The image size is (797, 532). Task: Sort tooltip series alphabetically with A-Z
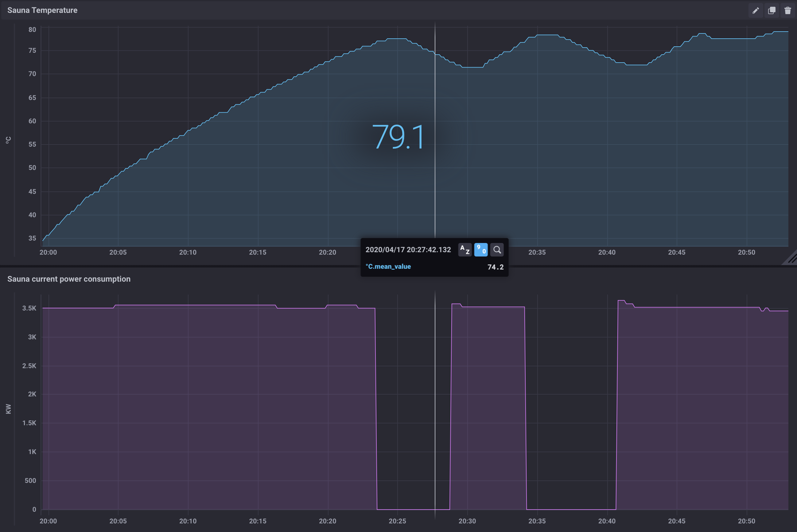click(x=465, y=250)
